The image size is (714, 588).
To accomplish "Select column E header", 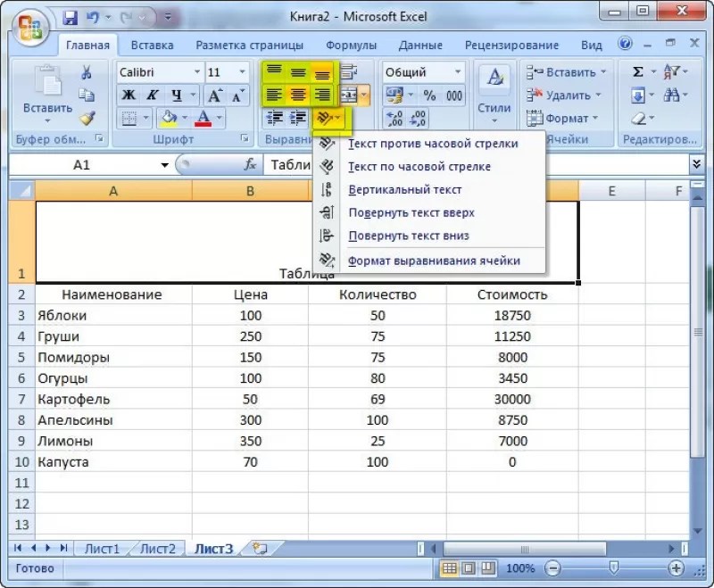I will [611, 191].
